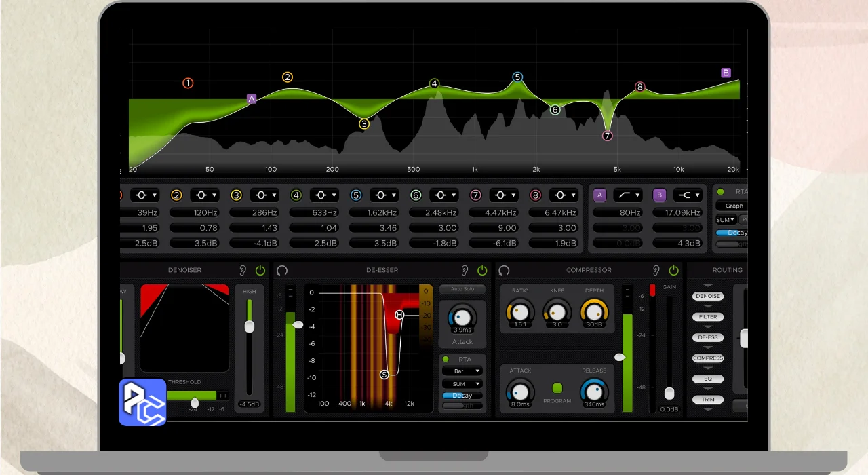Image resolution: width=868 pixels, height=475 pixels.
Task: Click the Compressor Knee knob
Action: 557,311
